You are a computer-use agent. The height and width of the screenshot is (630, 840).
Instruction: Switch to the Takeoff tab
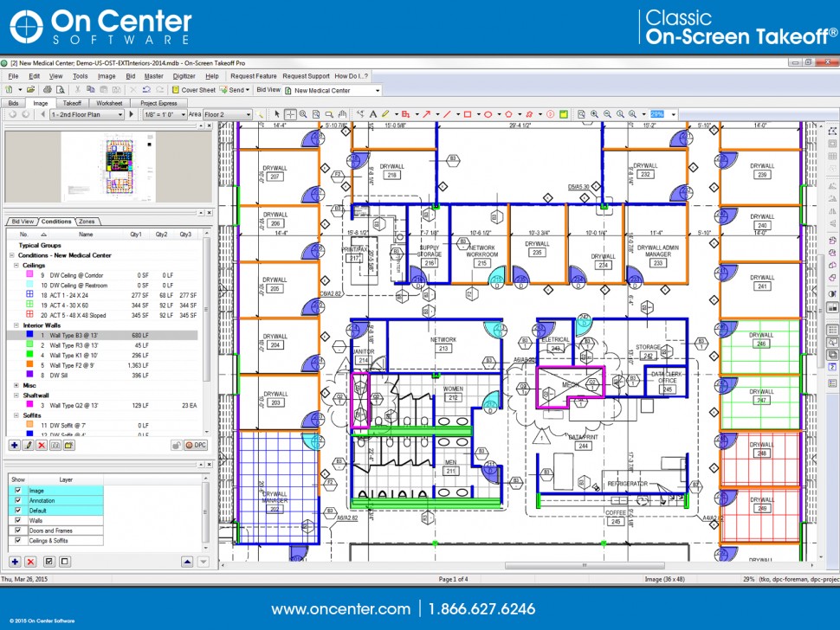72,103
